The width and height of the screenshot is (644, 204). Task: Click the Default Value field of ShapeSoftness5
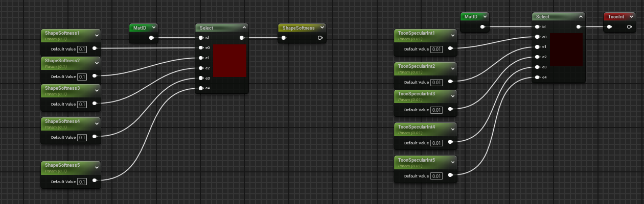point(82,182)
